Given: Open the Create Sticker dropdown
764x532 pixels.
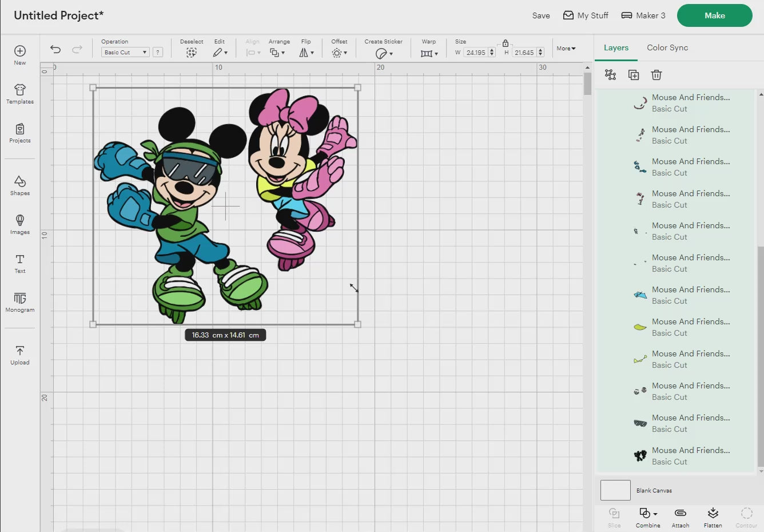Looking at the screenshot, I should click(x=384, y=53).
